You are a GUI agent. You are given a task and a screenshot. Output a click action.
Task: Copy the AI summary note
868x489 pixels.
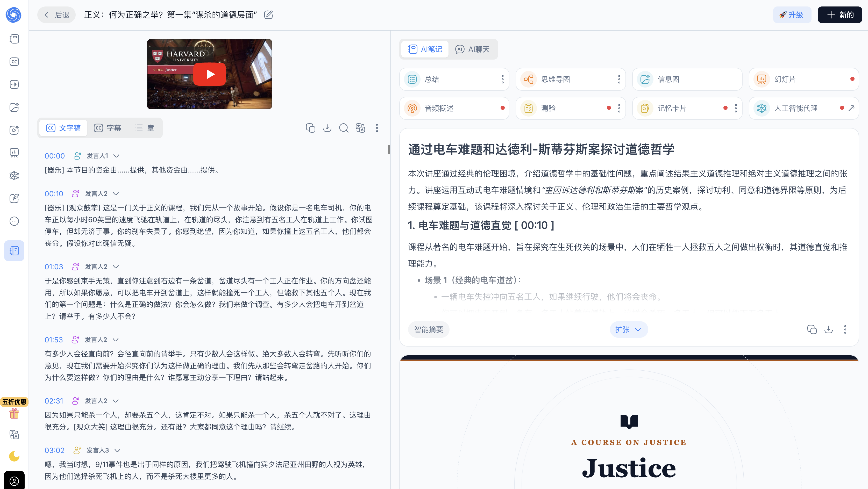tap(812, 329)
